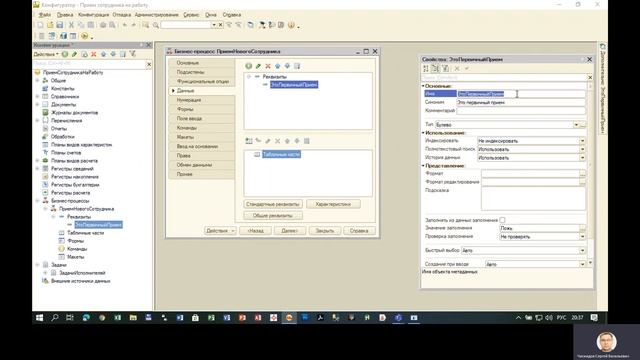The height and width of the screenshot is (360, 640).
Task: Select ЗадачаИсполнителя in configuration tree
Action: 82,273
